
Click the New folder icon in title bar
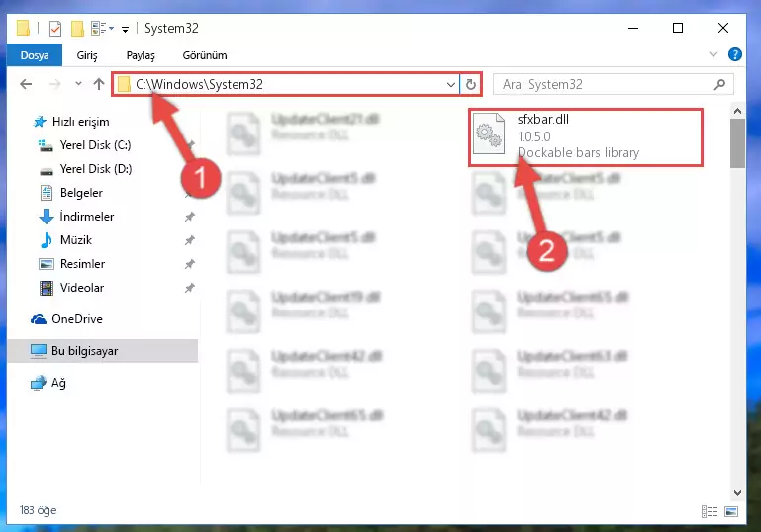(77, 28)
